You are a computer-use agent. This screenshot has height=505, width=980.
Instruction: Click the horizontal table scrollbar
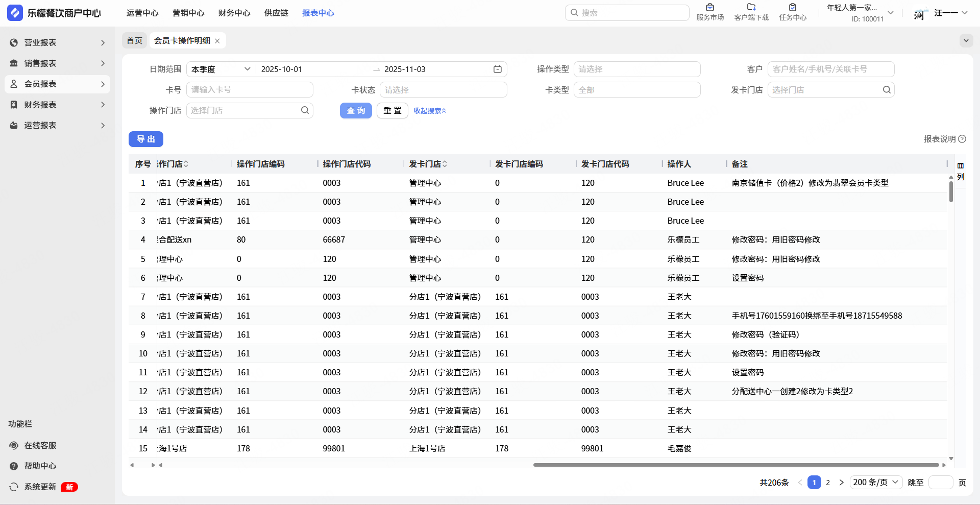(735, 465)
